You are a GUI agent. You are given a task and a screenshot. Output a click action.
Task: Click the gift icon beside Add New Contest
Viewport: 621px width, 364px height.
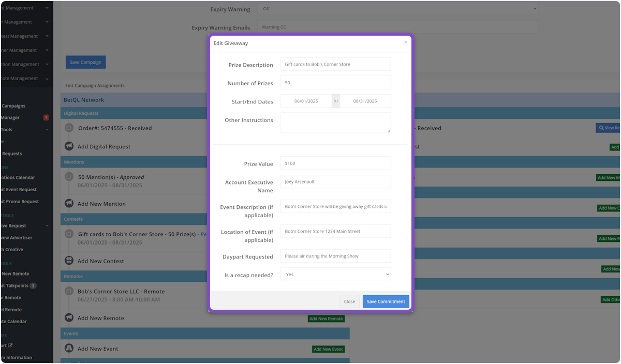coord(69,261)
